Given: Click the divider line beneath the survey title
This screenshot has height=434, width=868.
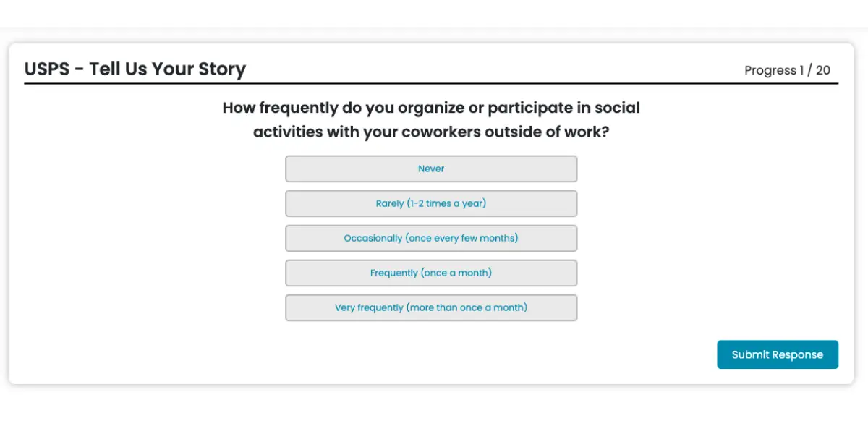Looking at the screenshot, I should tap(431, 83).
